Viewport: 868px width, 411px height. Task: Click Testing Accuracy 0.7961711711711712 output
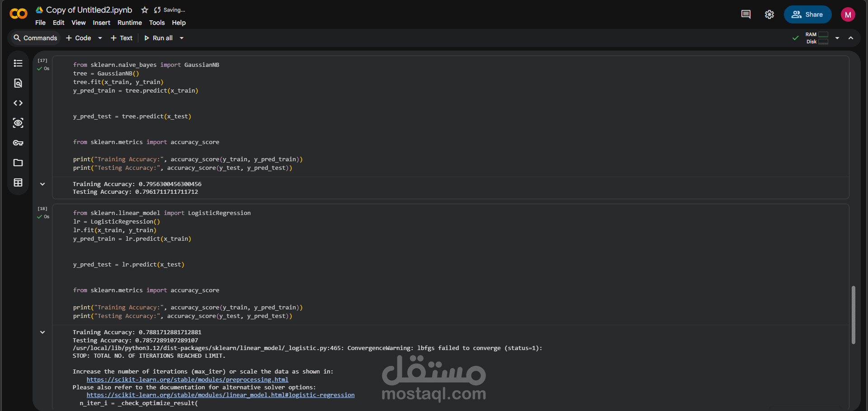coord(135,192)
